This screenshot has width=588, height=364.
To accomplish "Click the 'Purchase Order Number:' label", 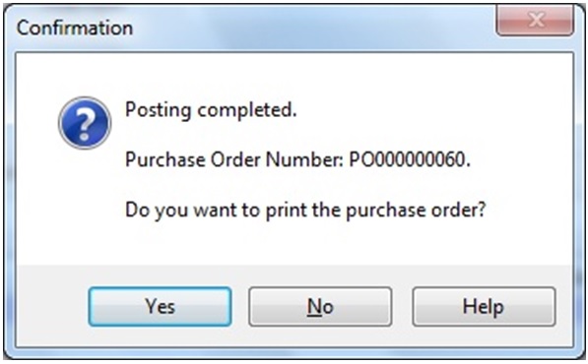I will tap(234, 160).
